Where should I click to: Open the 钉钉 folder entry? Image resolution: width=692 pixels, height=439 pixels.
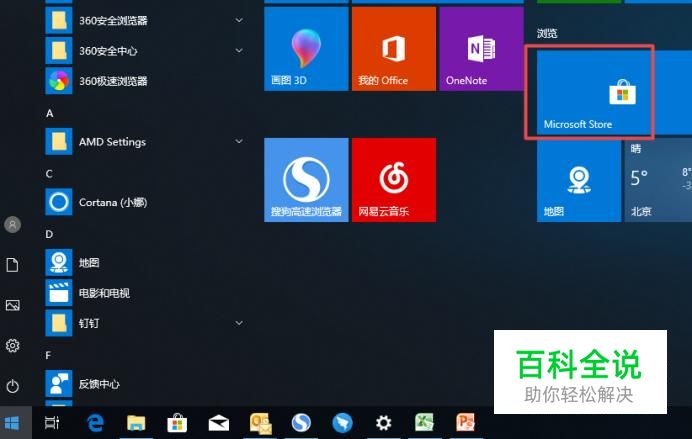point(146,323)
